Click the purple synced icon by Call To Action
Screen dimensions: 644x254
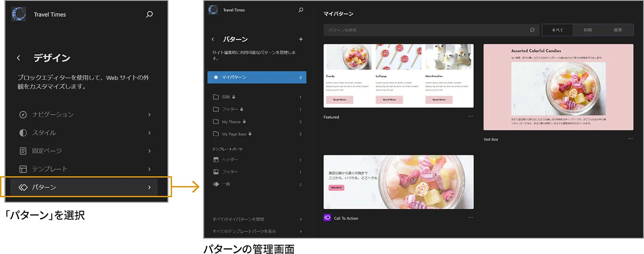point(327,218)
